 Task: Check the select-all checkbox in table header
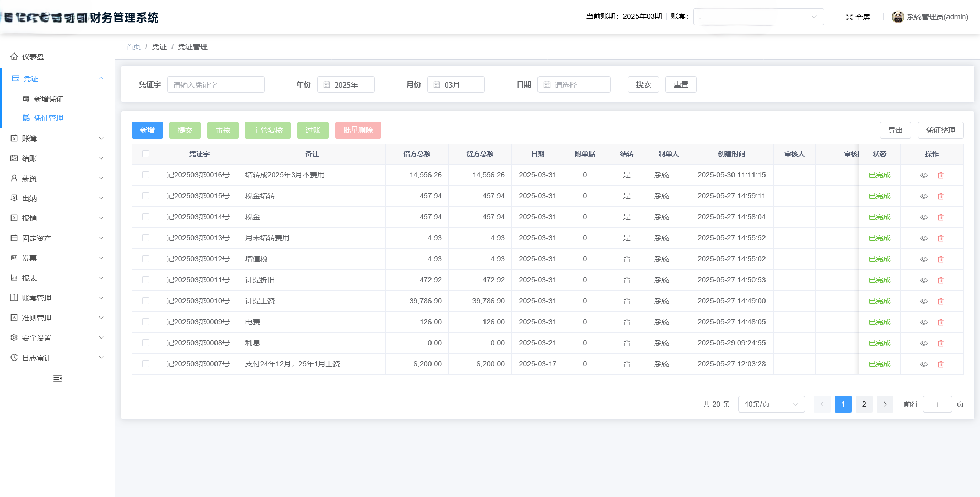[146, 154]
